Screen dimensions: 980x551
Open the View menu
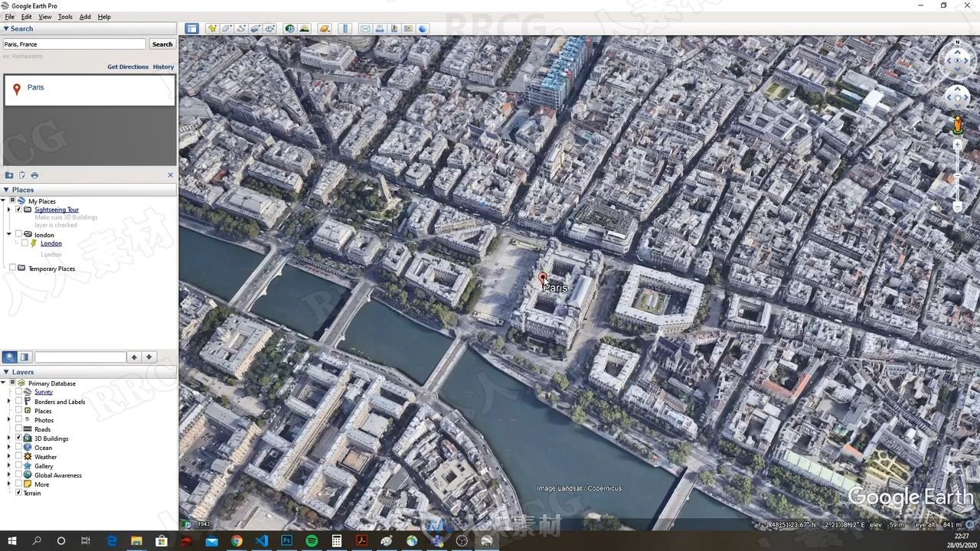click(x=45, y=17)
